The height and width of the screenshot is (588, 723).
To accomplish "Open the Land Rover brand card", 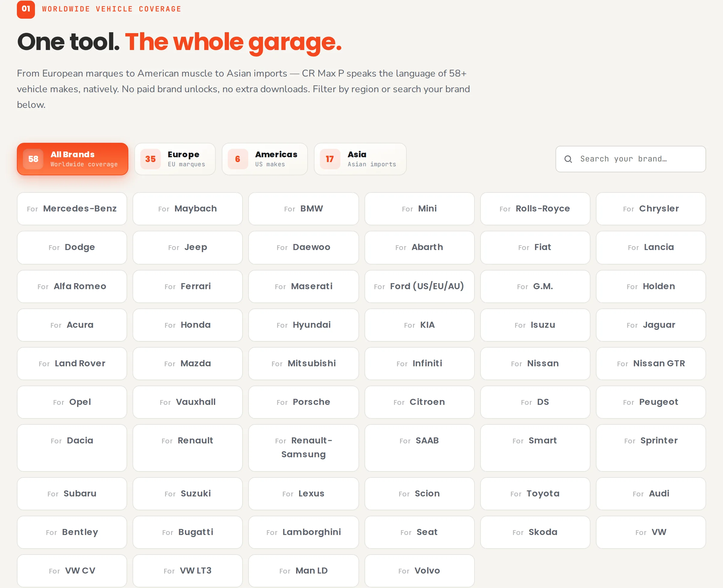I will coord(72,364).
